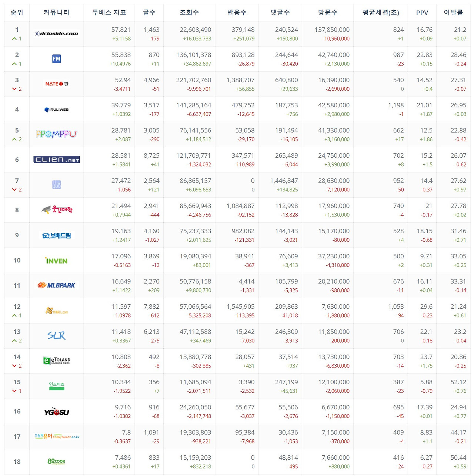Image resolution: width=474 pixels, height=476 pixels.
Task: Click the INVEN logo
Action: pyautogui.click(x=56, y=261)
